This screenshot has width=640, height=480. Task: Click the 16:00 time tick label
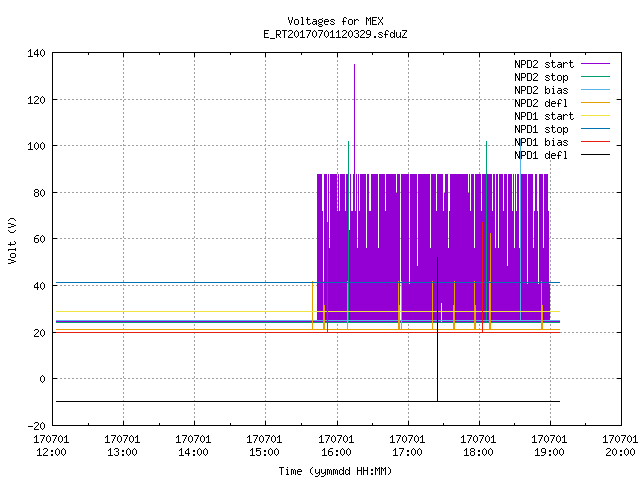coord(336,452)
